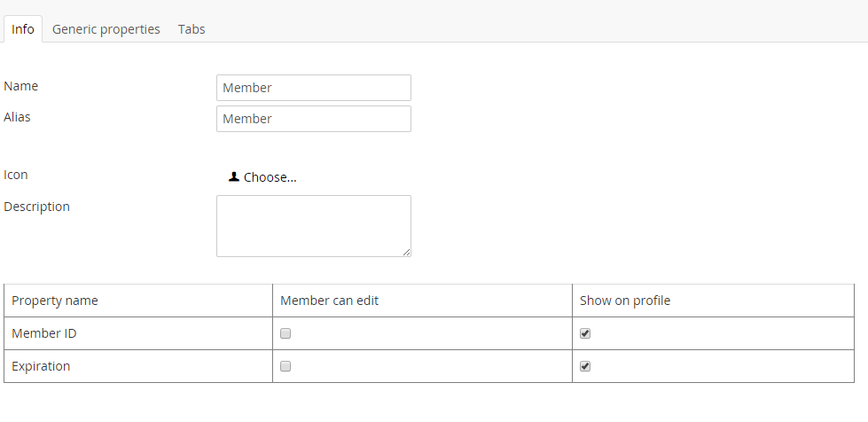Click the member person icon beside Choose
The image size is (868, 422).
click(233, 176)
